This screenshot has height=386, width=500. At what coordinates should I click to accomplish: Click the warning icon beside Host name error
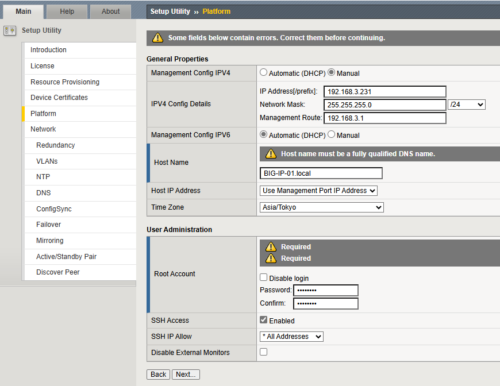pyautogui.click(x=271, y=154)
